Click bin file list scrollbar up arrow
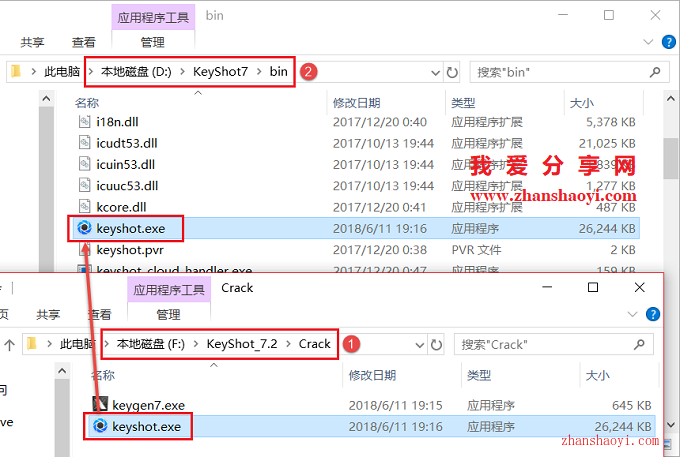Screen dimensions: 680x457 coord(670,99)
